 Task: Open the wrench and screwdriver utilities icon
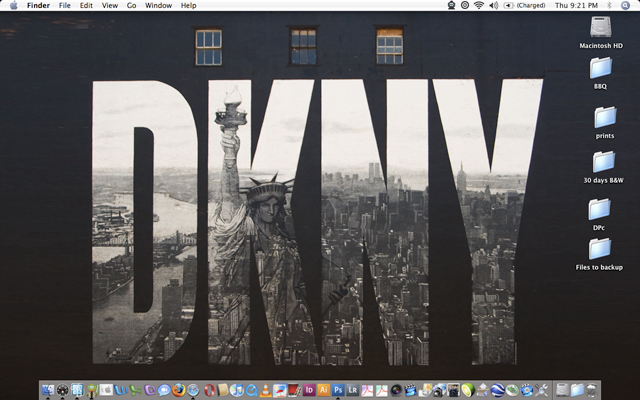pos(541,391)
